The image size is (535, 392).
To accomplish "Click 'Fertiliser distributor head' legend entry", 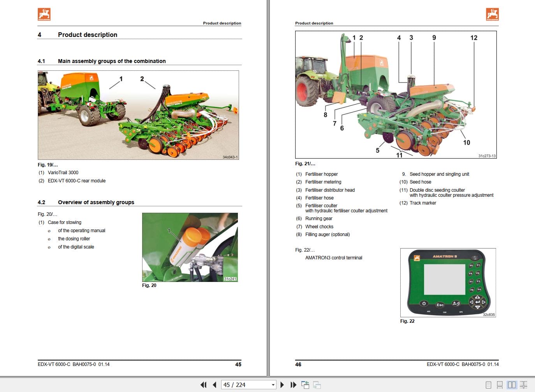I will tap(330, 190).
